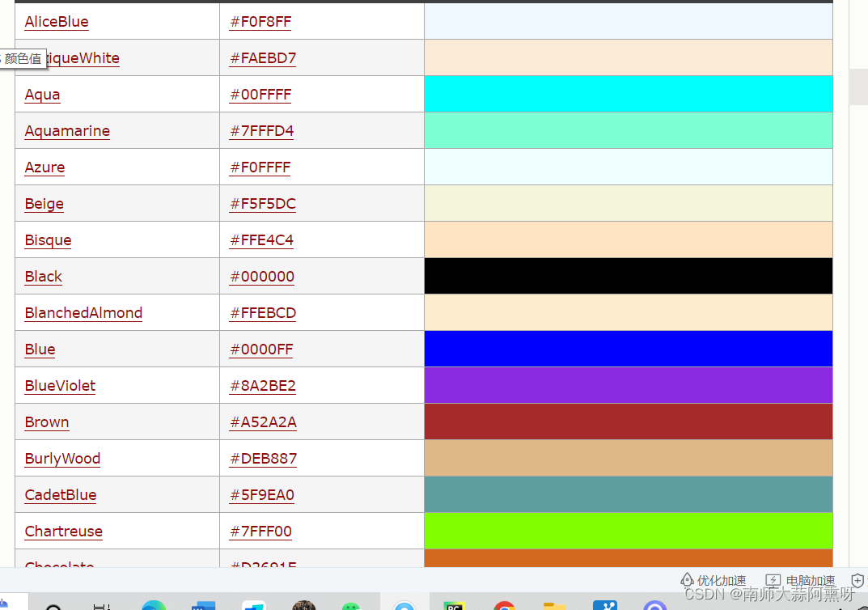Click the #F0FFFF hex link
868x610 pixels.
pos(260,167)
